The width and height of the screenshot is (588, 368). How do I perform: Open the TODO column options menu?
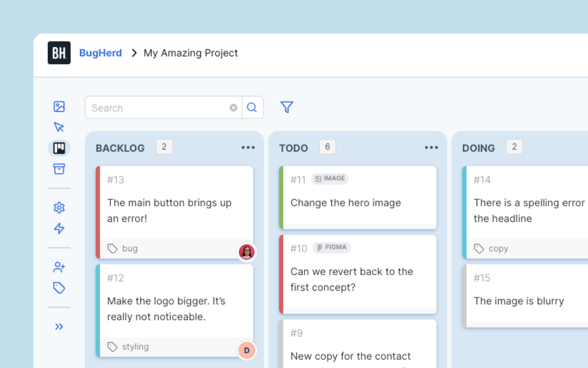click(x=431, y=147)
